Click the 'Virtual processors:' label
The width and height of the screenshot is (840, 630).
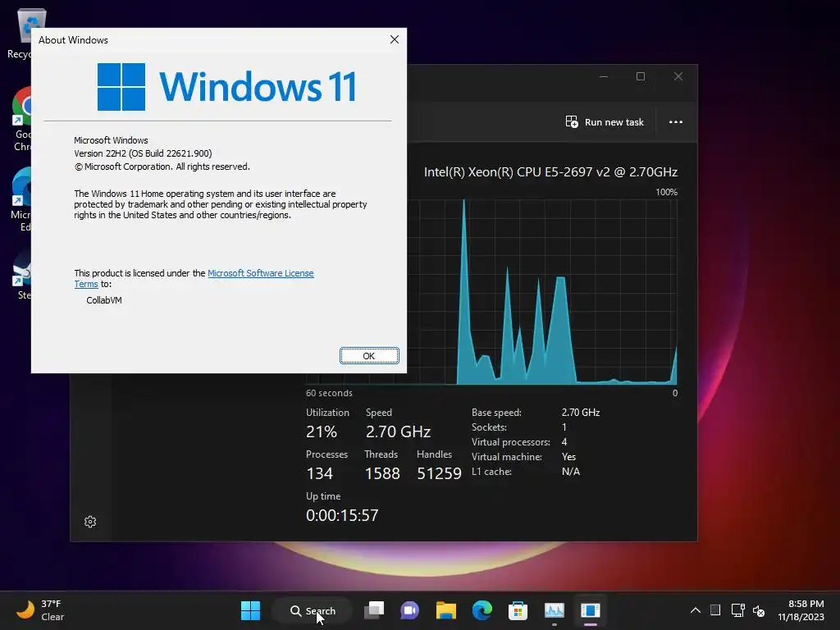(x=510, y=442)
